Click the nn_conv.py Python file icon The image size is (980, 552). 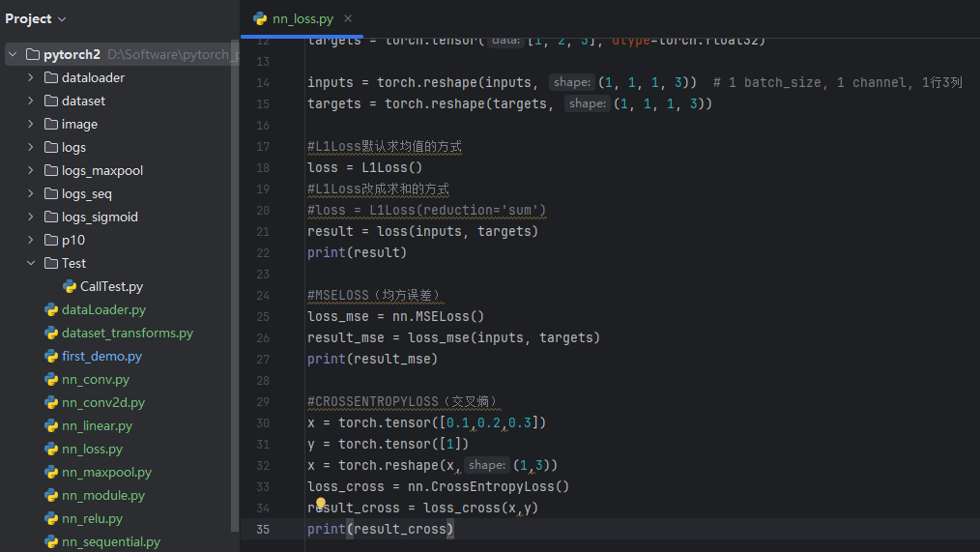[51, 379]
